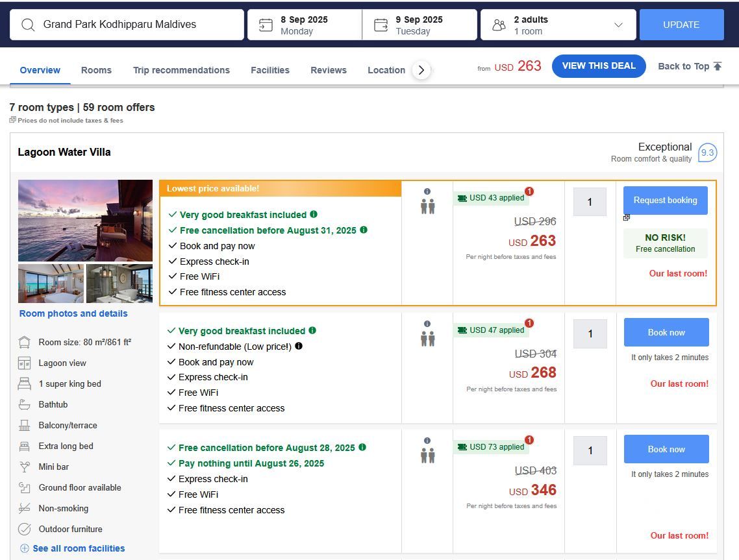Click the USD 43 applied coupon badge
Image resolution: width=739 pixels, height=560 pixels.
(491, 198)
